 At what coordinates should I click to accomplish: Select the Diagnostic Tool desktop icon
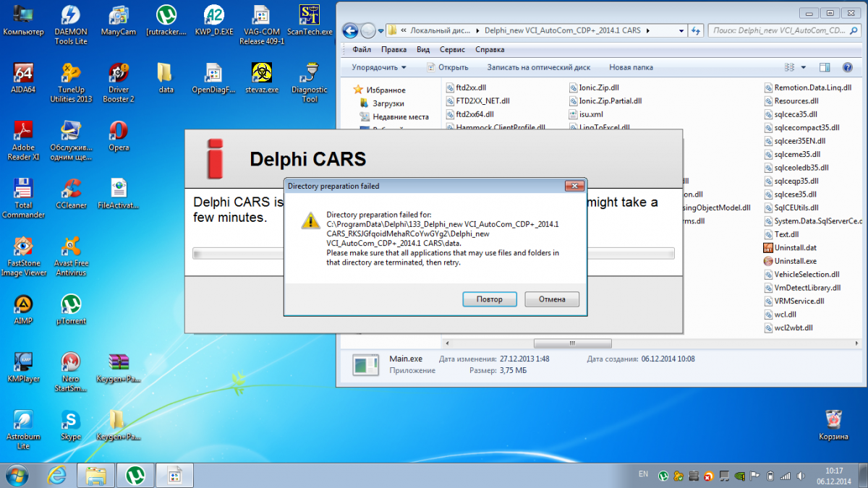point(310,82)
